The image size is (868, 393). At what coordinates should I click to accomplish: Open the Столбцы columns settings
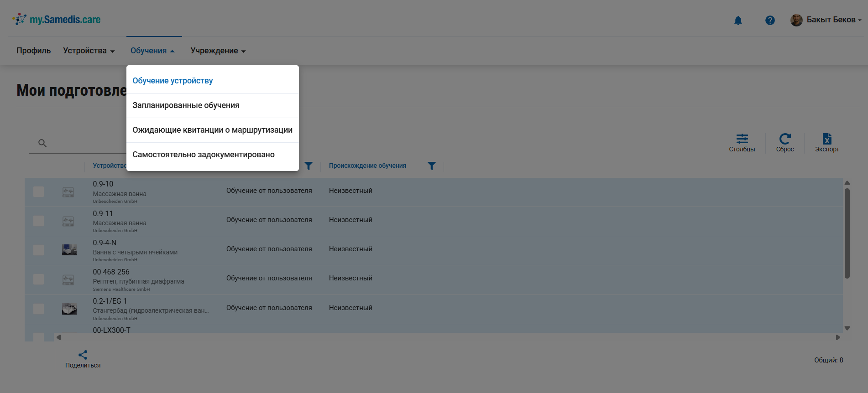[742, 143]
